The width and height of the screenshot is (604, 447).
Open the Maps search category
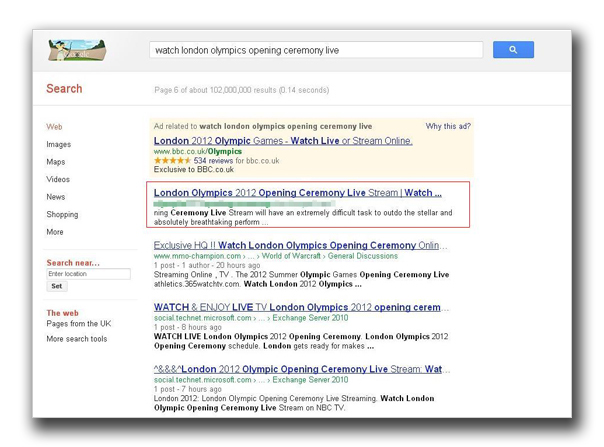click(x=55, y=162)
